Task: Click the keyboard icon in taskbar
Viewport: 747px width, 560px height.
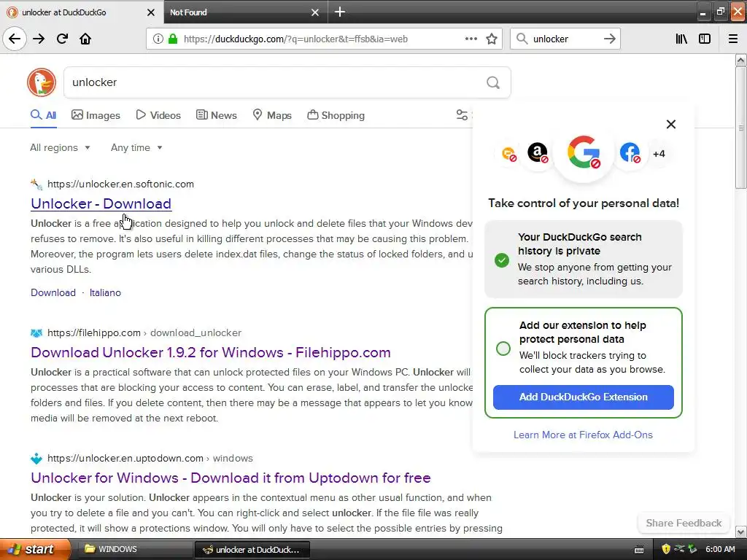Action: (639, 550)
